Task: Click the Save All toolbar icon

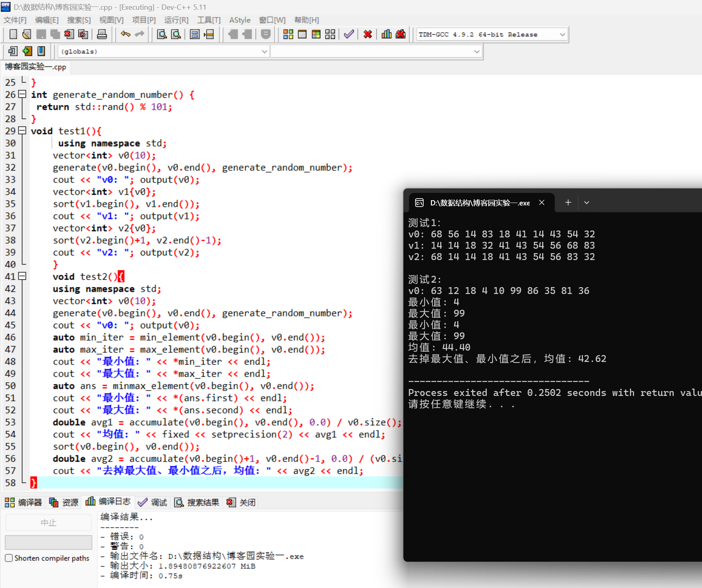Action: click(x=55, y=34)
